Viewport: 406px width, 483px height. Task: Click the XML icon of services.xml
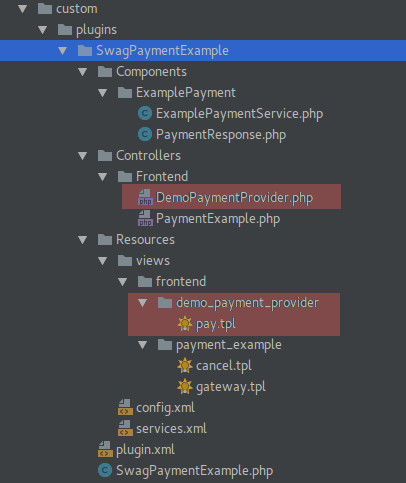[125, 428]
